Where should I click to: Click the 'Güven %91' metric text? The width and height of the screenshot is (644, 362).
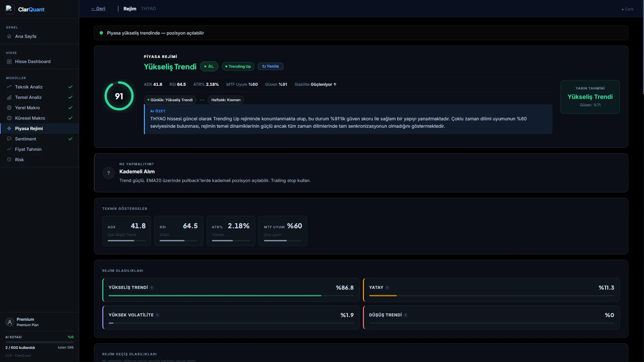click(276, 84)
